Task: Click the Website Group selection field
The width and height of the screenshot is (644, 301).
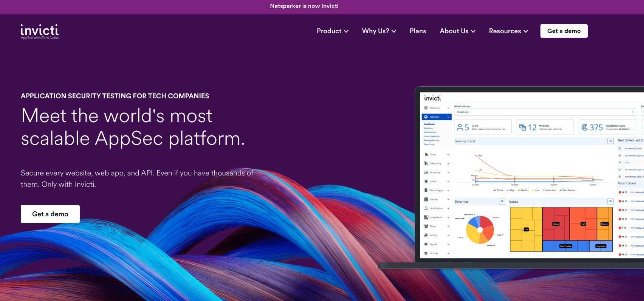Action: pyautogui.click(x=544, y=112)
